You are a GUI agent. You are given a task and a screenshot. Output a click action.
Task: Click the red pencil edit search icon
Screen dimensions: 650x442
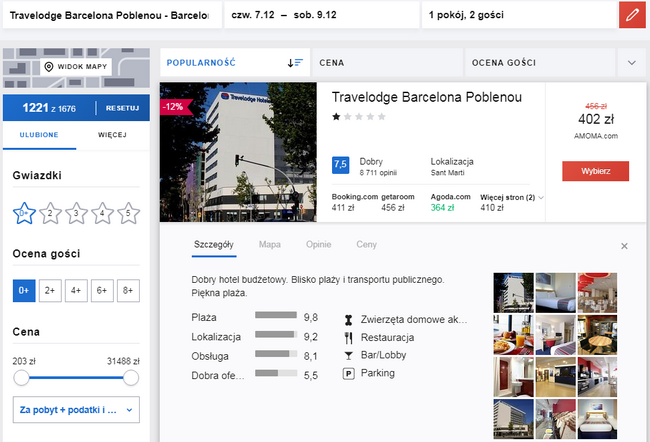pyautogui.click(x=631, y=15)
